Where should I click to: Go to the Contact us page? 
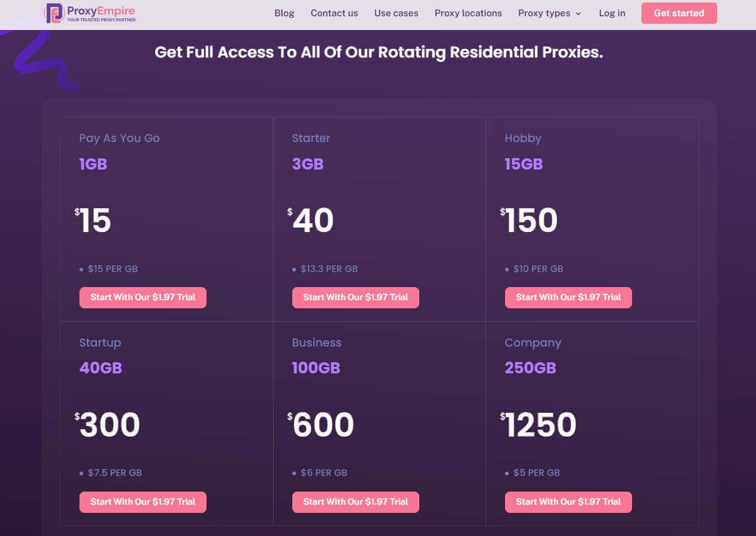point(334,13)
